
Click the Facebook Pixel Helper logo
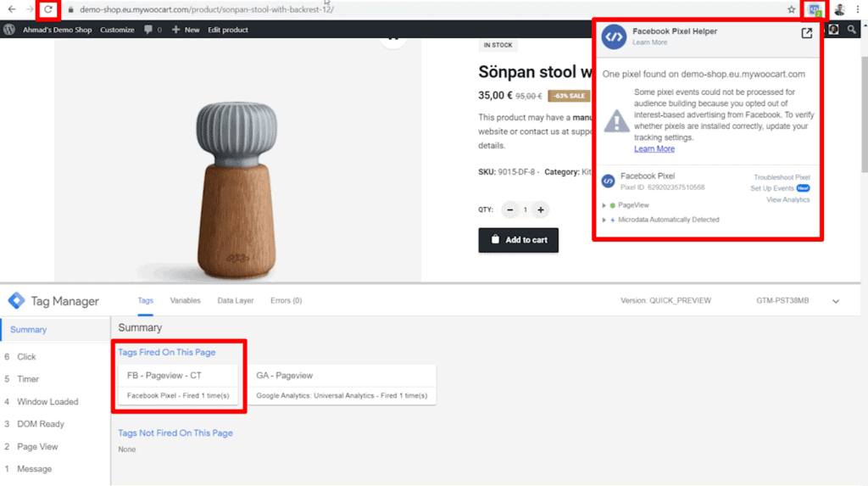coord(614,37)
